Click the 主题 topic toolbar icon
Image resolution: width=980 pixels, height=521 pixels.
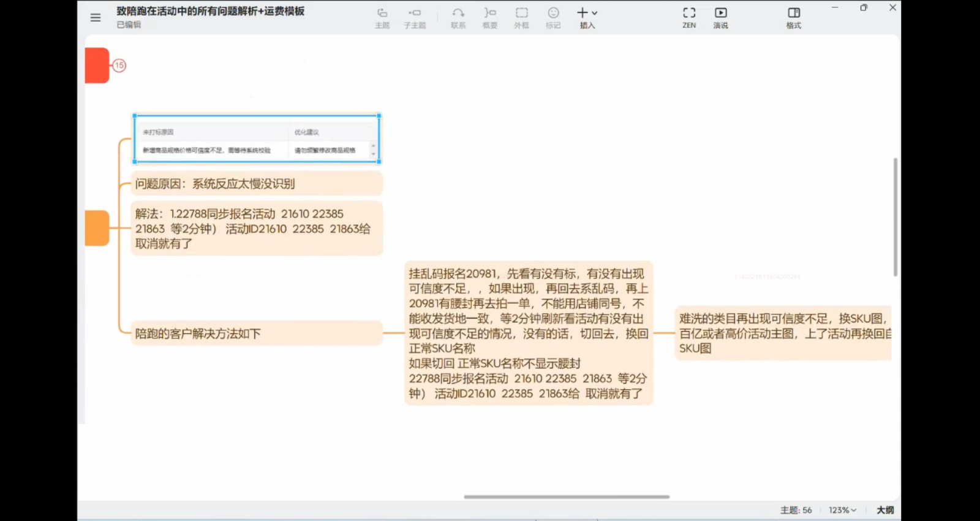(382, 17)
